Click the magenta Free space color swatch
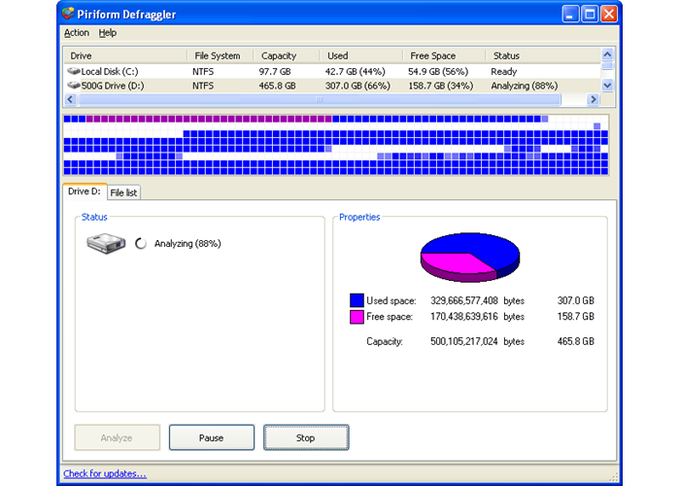 tap(356, 316)
